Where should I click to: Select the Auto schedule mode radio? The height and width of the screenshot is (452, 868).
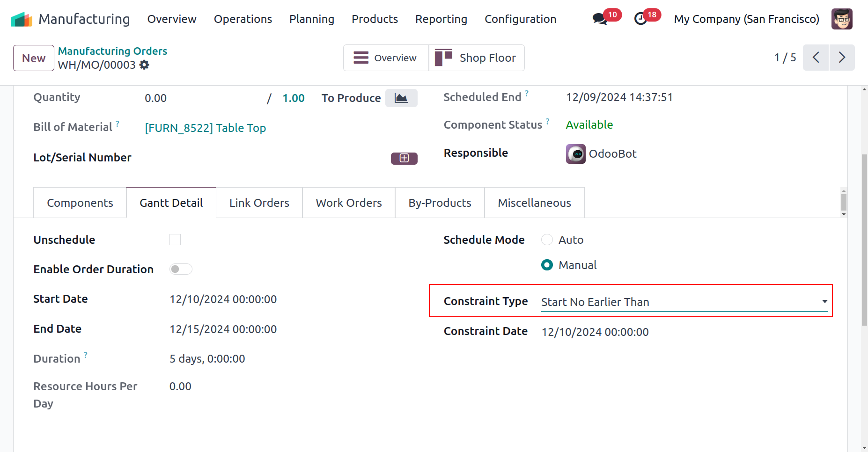pos(547,240)
